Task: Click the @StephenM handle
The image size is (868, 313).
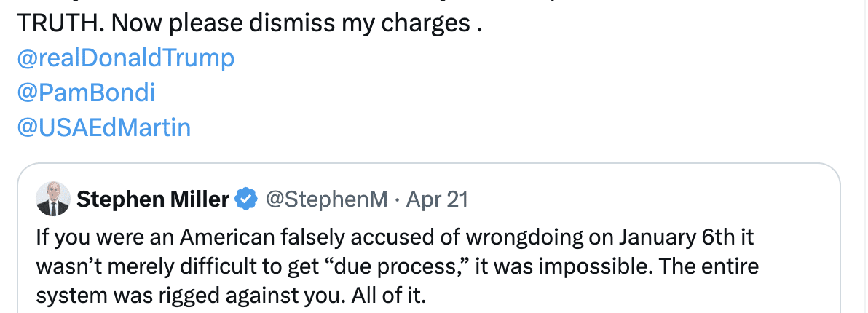Action: [x=326, y=199]
